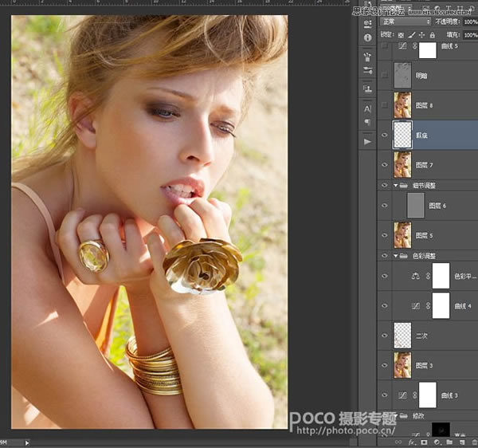This screenshot has width=478, height=448.
Task: Open the Actions panel play icon
Action: [x=367, y=142]
